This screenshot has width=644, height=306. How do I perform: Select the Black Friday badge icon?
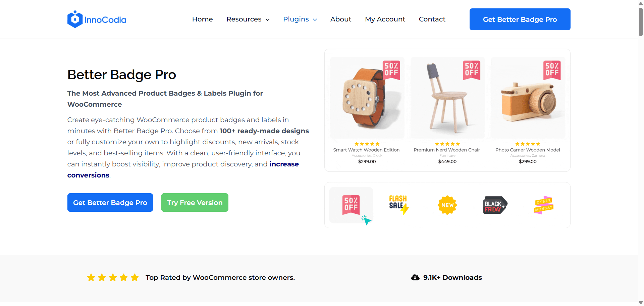pyautogui.click(x=495, y=205)
